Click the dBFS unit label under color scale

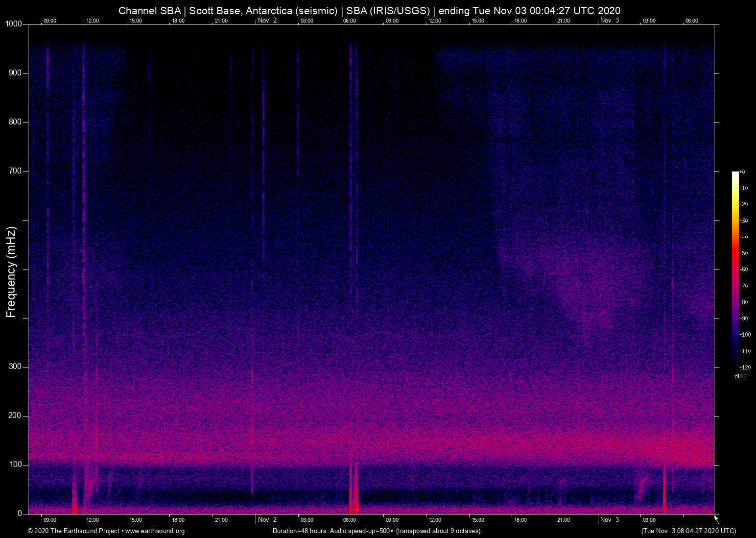click(740, 376)
